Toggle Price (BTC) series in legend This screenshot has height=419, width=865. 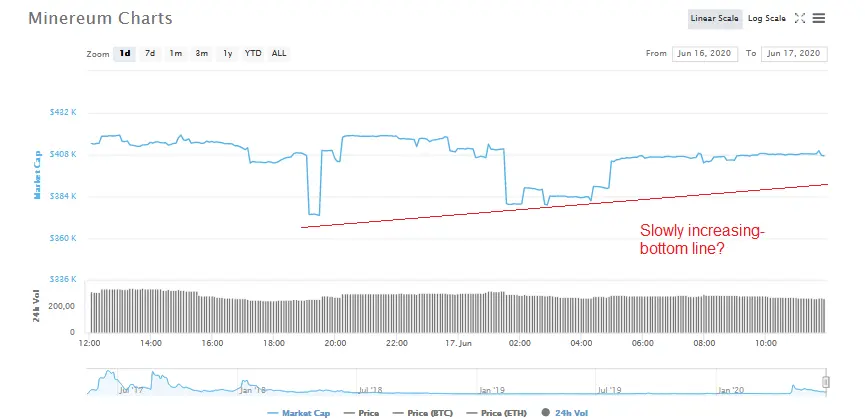pos(422,412)
